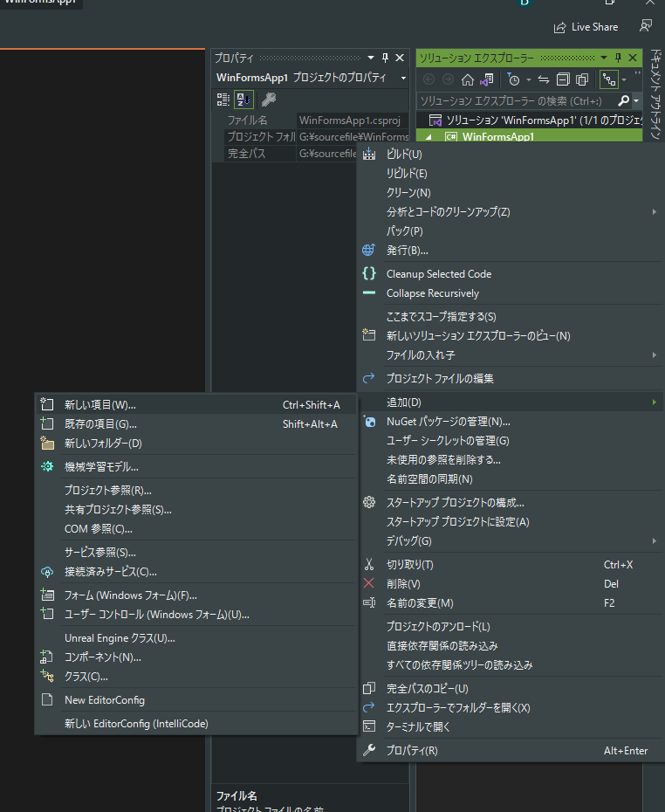Click the 接続済みサービス cloud icon
The image size is (665, 812).
pos(47,572)
